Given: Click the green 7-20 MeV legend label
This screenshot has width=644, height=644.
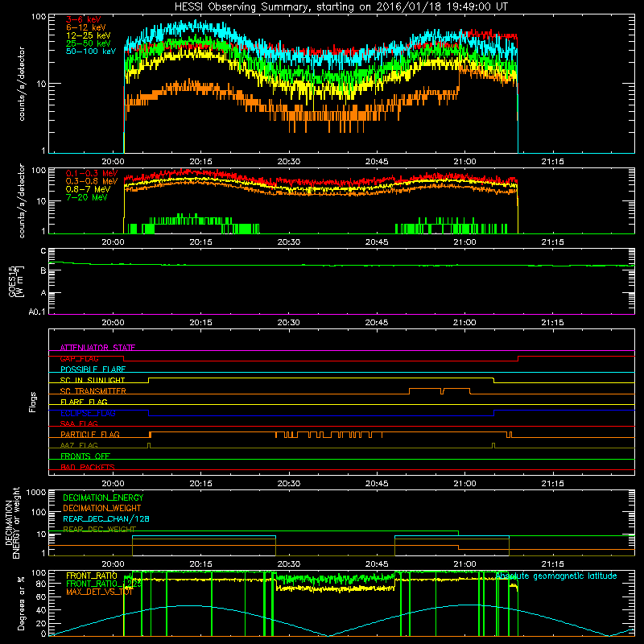Looking at the screenshot, I should click(x=87, y=197).
